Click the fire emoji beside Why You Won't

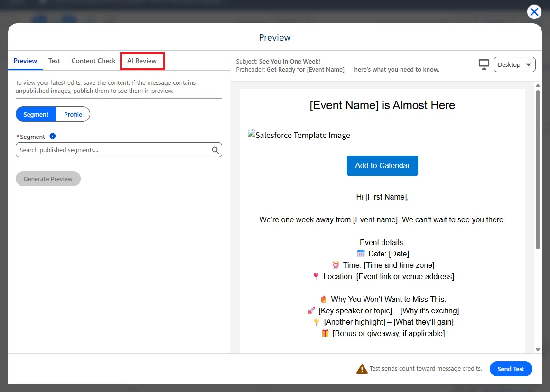click(x=324, y=299)
